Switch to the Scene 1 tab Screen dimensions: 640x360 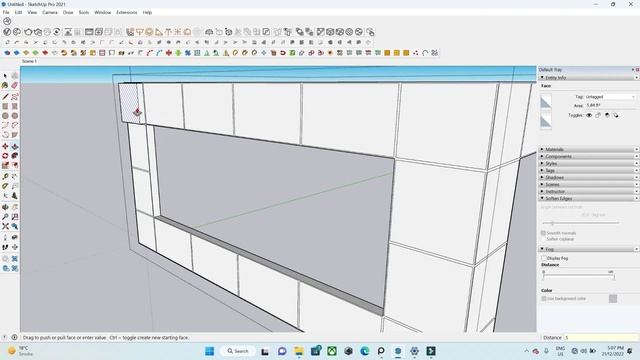(x=29, y=61)
